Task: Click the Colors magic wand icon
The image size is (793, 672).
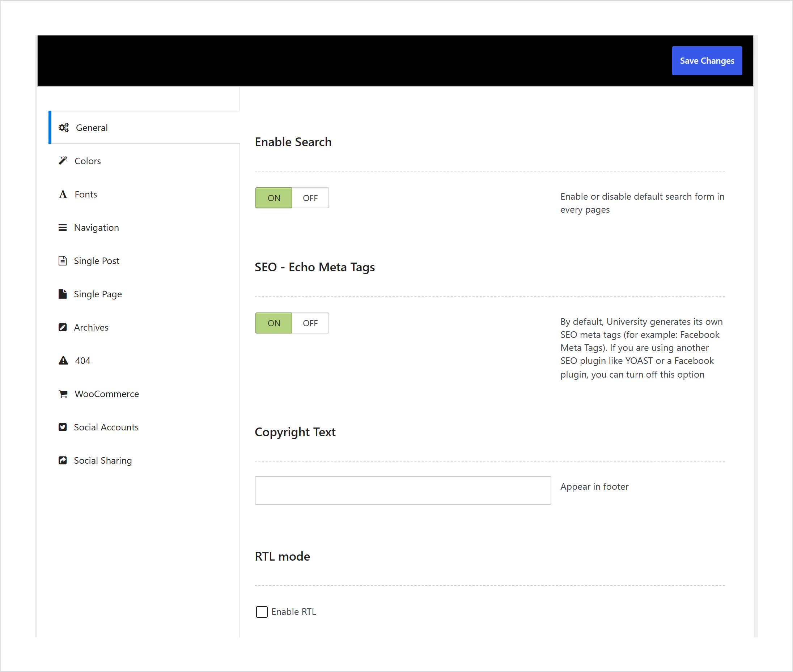Action: pos(63,161)
